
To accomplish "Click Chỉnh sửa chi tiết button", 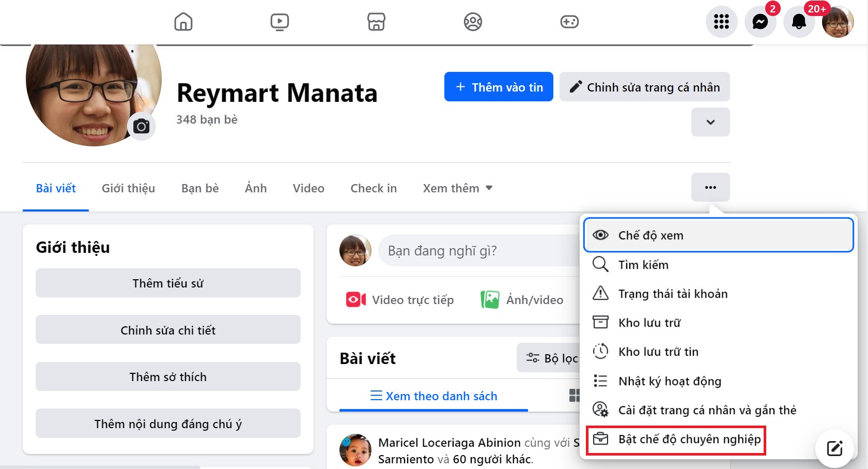I will coord(168,330).
